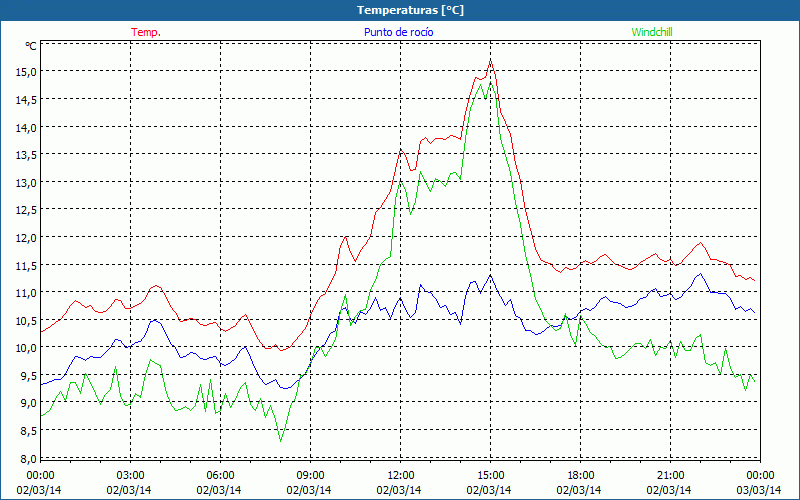Viewport: 800px width, 500px height.
Task: Click the Temperaturas [°C] chart title
Action: [x=411, y=10]
